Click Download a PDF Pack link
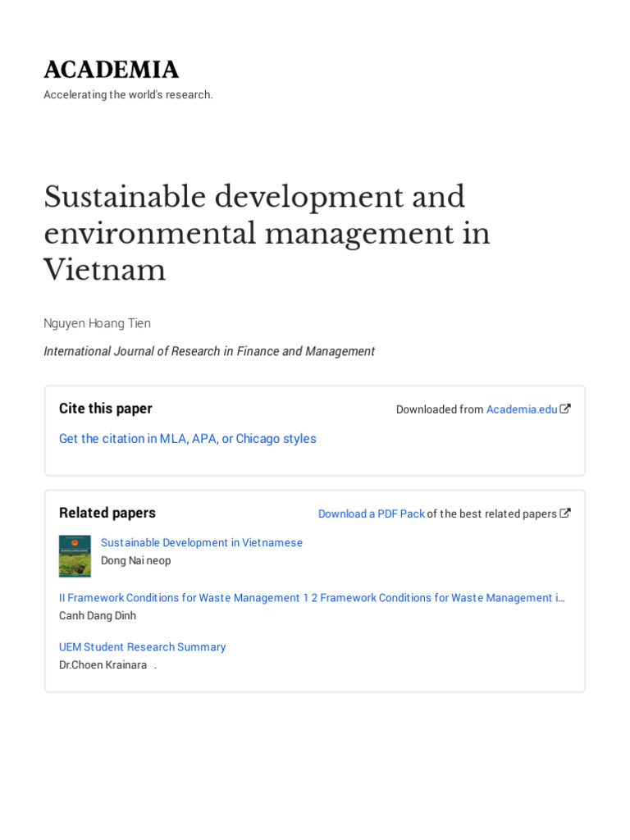This screenshot has height=840, width=630. pyautogui.click(x=372, y=514)
